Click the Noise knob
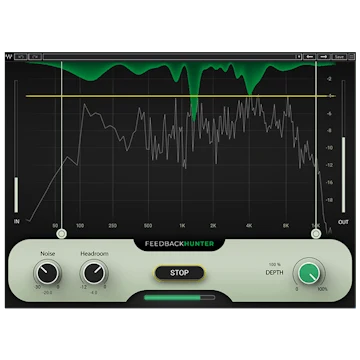 [48, 273]
